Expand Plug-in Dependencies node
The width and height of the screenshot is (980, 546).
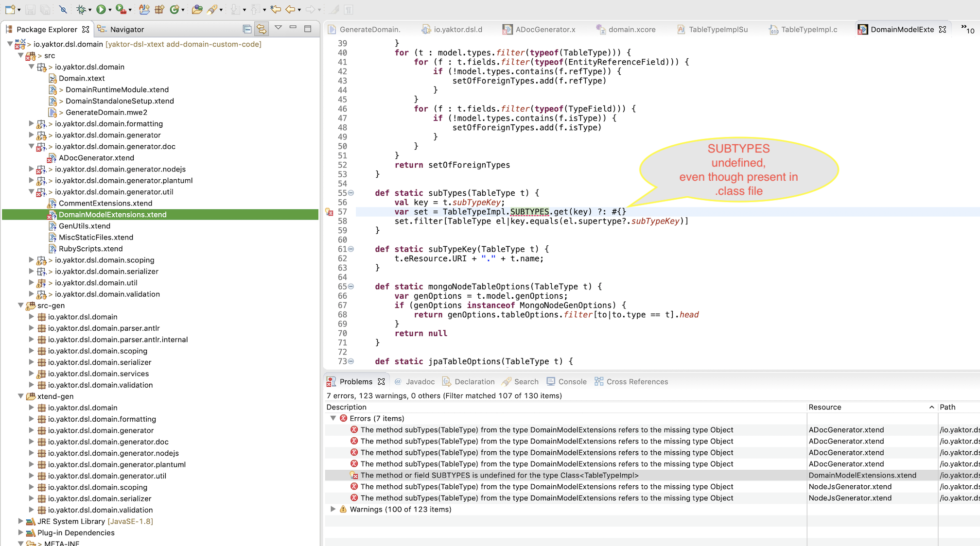(x=21, y=532)
